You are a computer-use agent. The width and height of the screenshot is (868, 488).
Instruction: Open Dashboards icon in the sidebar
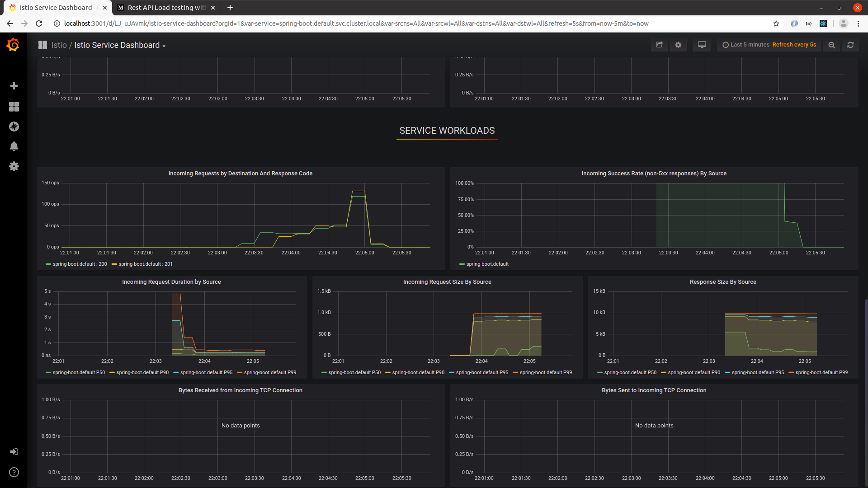[x=14, y=106]
